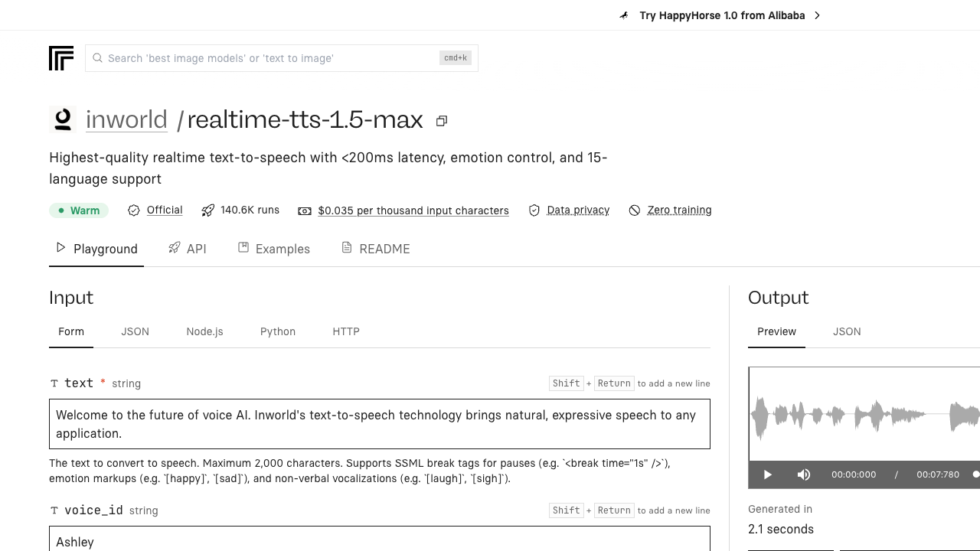Select the Form input tab

(71, 331)
